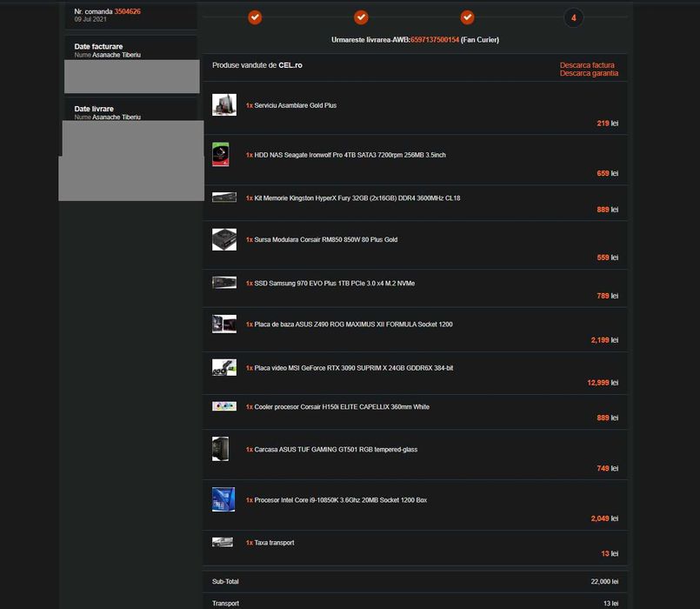700x609 pixels.
Task: Open ASUS Z490 ROG MAXIMUS motherboard thumbnail
Action: coord(224,324)
